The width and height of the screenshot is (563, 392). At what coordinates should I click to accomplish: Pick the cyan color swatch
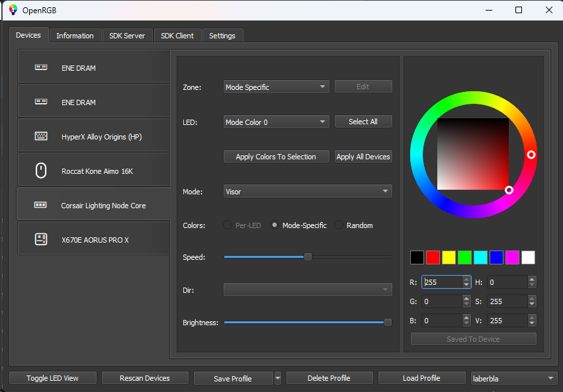click(480, 258)
